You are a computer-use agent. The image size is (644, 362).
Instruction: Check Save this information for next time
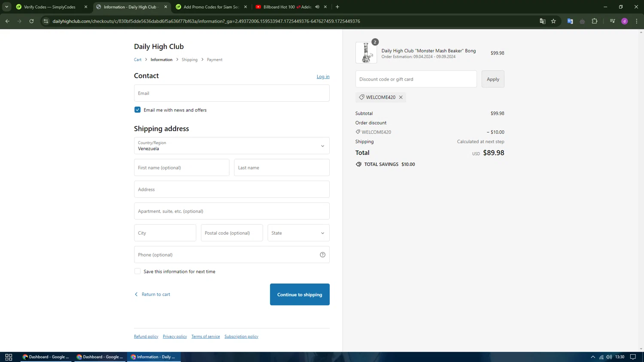[x=137, y=271]
